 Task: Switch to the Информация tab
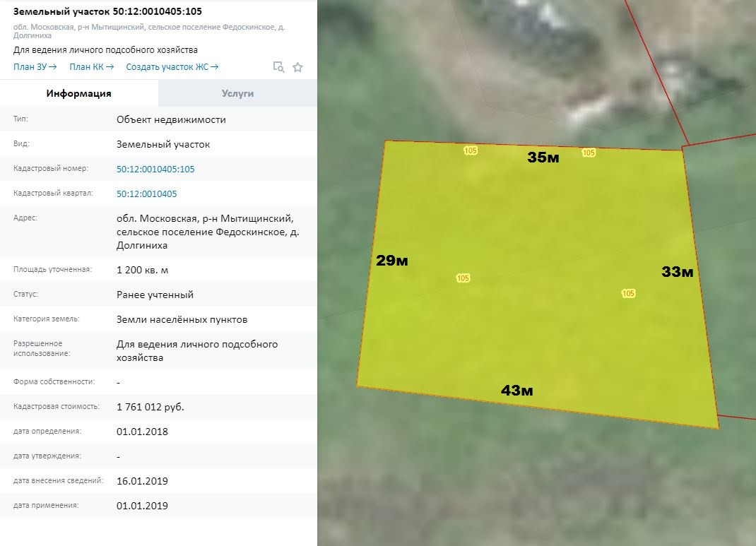(x=79, y=93)
